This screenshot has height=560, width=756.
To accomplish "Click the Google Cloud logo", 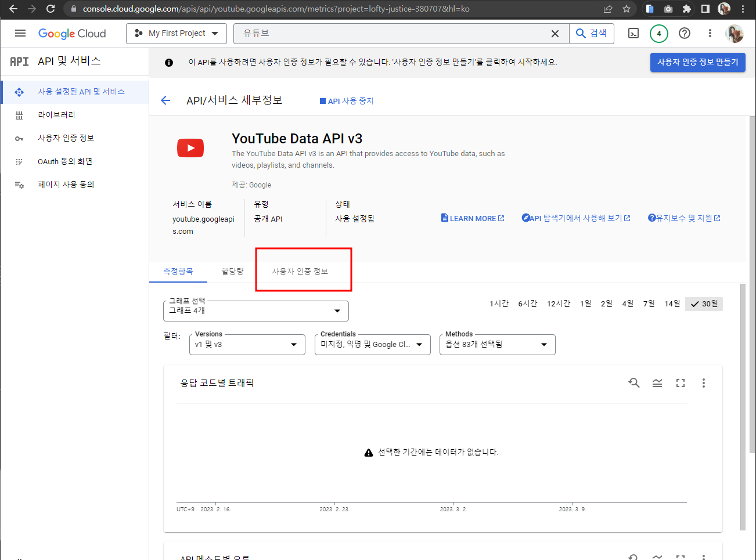I will coord(72,34).
